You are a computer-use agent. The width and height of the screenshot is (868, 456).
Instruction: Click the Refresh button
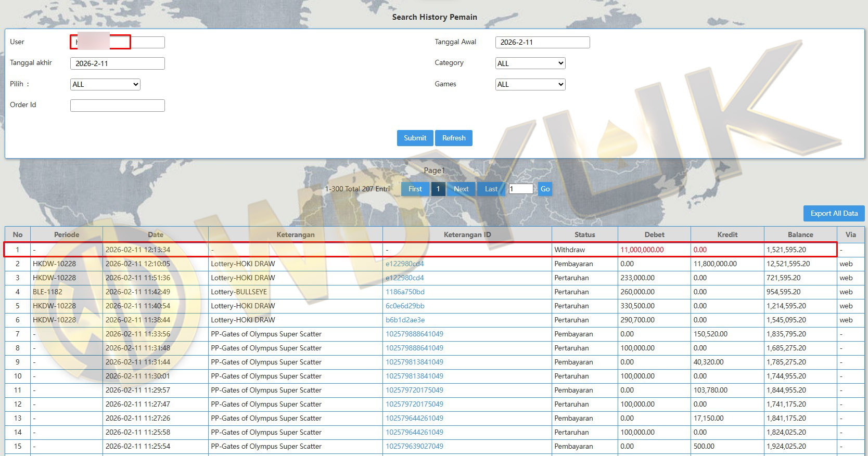pos(454,138)
